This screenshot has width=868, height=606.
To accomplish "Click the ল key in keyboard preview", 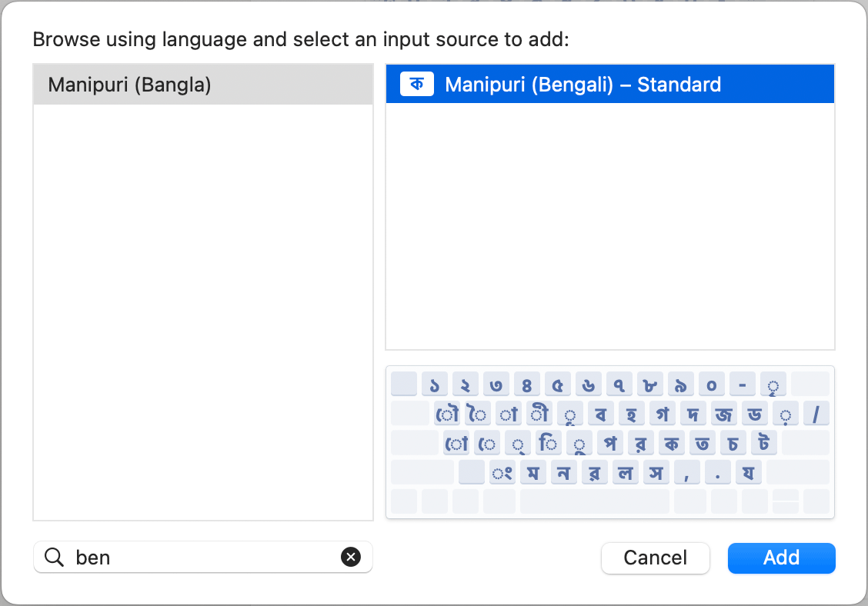I will pyautogui.click(x=626, y=472).
